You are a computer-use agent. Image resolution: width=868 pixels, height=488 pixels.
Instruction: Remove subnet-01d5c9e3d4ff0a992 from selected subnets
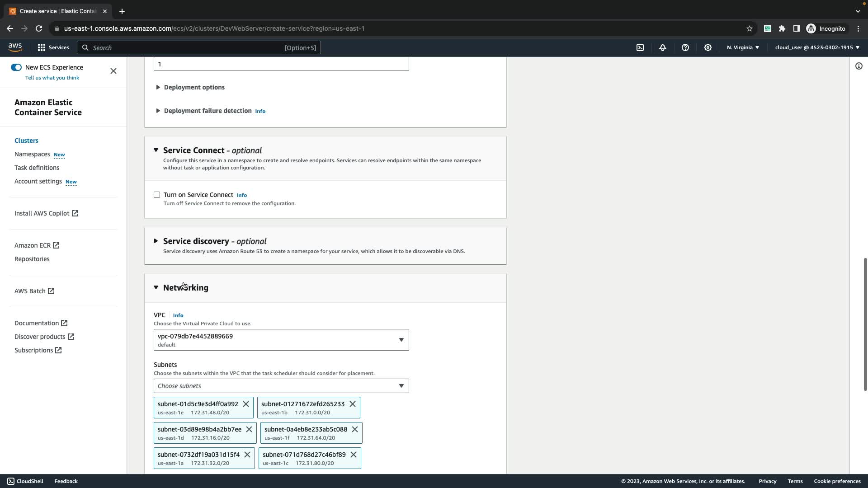pos(246,404)
